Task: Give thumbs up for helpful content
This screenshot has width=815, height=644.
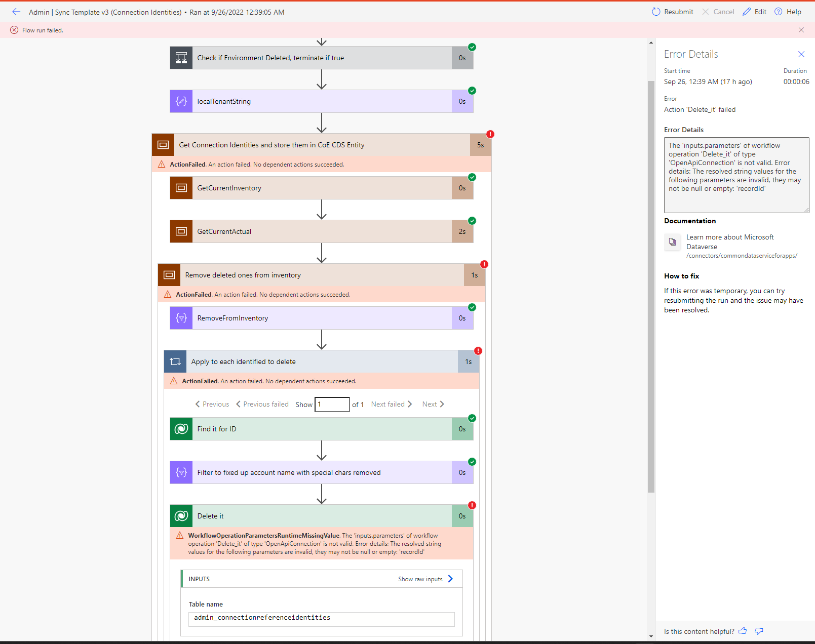Action: 742,631
